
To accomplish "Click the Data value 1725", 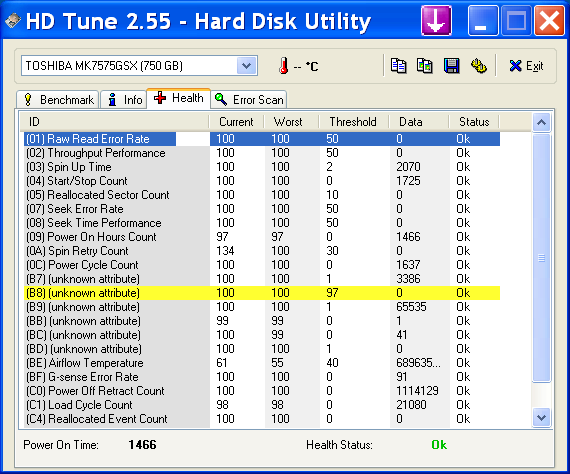I will (408, 181).
